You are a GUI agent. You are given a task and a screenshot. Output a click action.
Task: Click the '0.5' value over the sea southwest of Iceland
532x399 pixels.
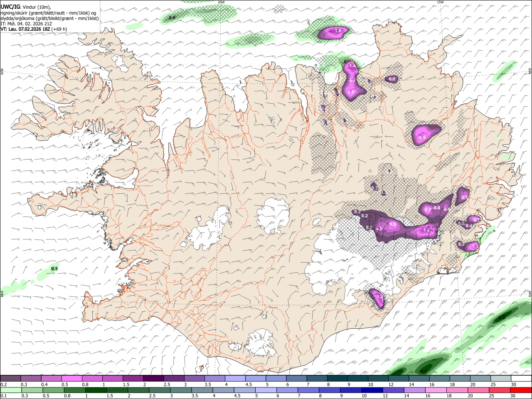[54, 268]
